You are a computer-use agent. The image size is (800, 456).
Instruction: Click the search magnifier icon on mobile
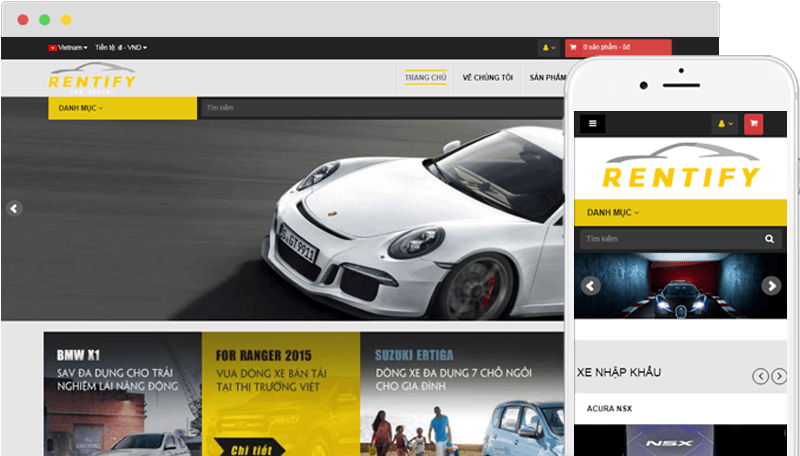point(769,239)
